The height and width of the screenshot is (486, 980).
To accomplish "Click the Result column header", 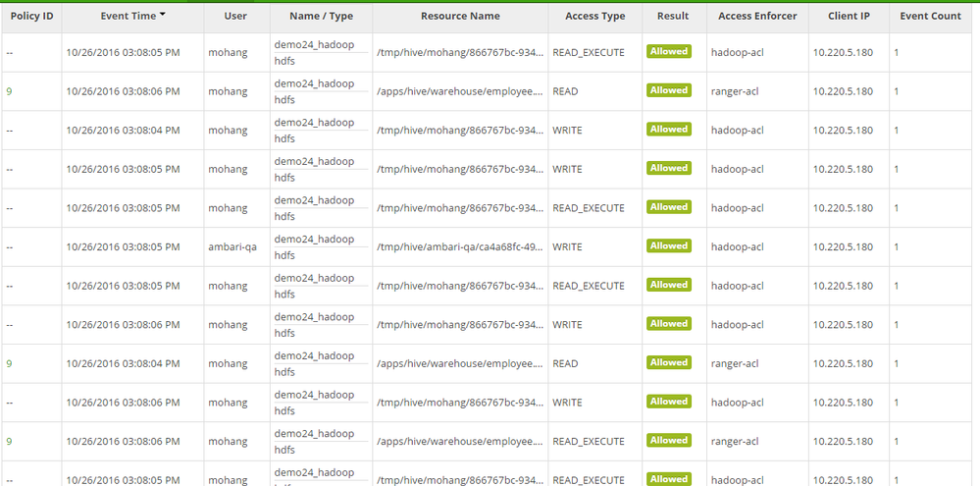I will (x=673, y=17).
